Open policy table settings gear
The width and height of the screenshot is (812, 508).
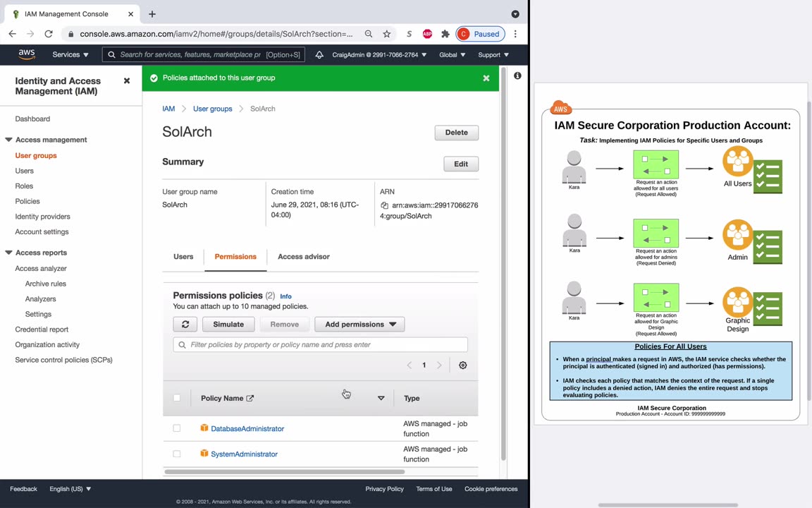[463, 365]
